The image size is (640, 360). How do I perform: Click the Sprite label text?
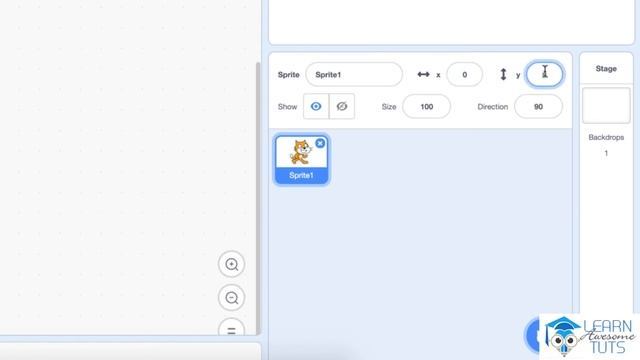pos(289,75)
